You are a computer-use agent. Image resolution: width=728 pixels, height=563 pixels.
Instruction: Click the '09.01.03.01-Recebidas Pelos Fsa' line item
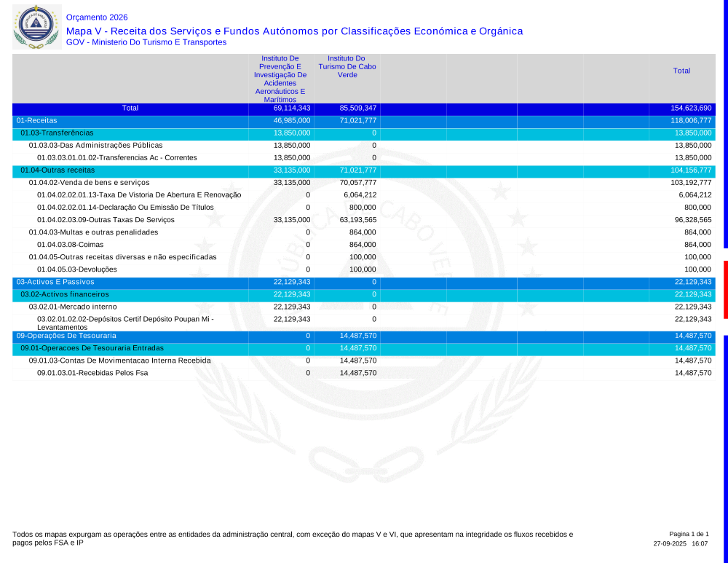[92, 373]
